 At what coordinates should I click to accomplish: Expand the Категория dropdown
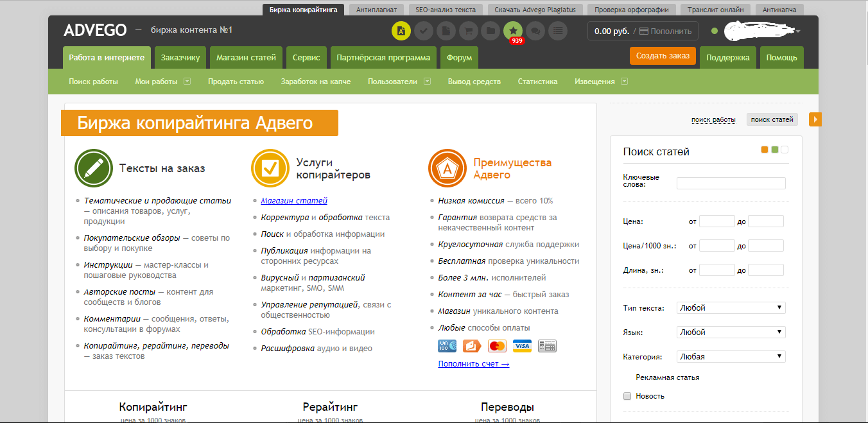coord(731,357)
